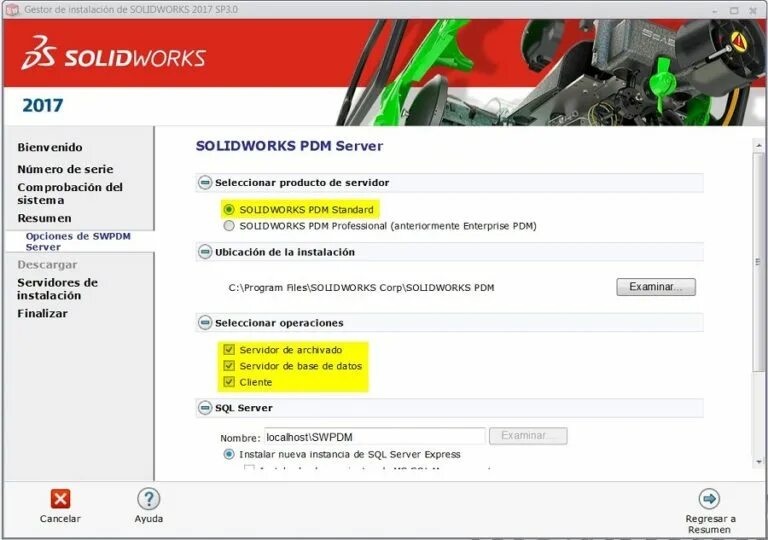
Task: Click the vertical scrollbar up arrow
Action: tap(758, 146)
